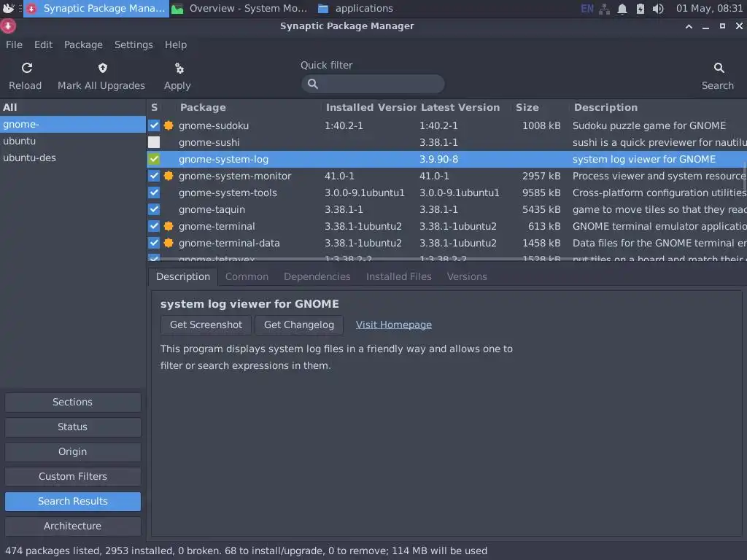Screen dimensions: 747x560
Task: Open the panel applications menu icon
Action: click(x=8, y=8)
